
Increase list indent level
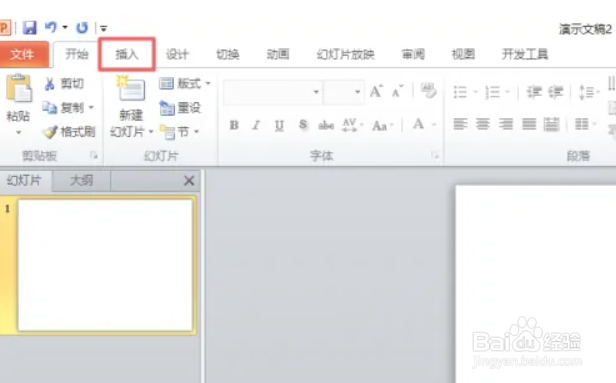556,92
